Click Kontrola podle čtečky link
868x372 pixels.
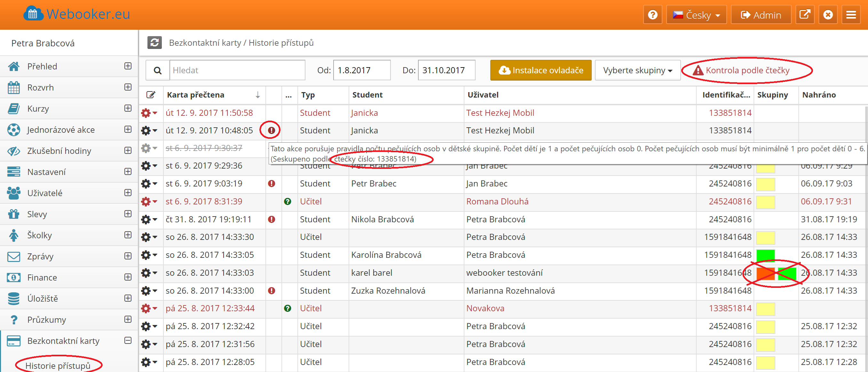pos(747,70)
